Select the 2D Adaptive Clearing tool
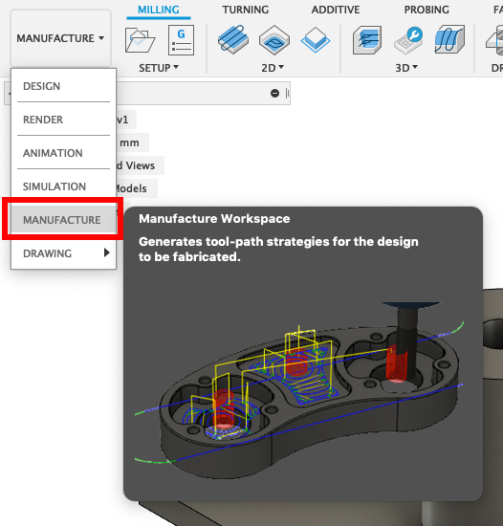The height and width of the screenshot is (526, 503). 233,40
